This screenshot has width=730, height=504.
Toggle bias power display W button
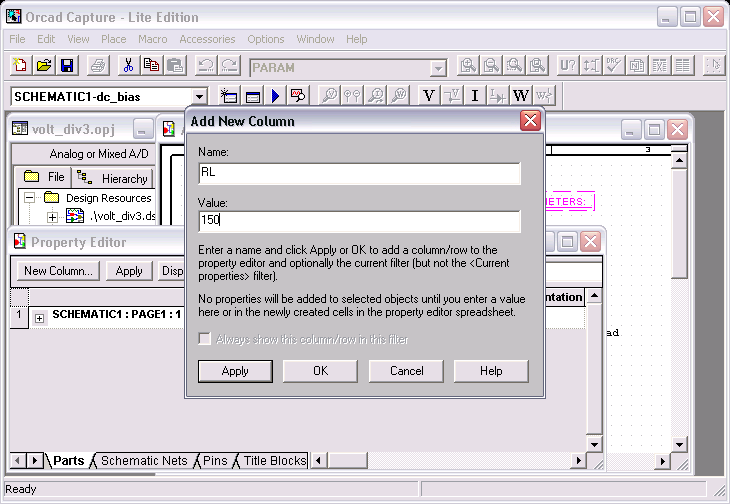[521, 95]
